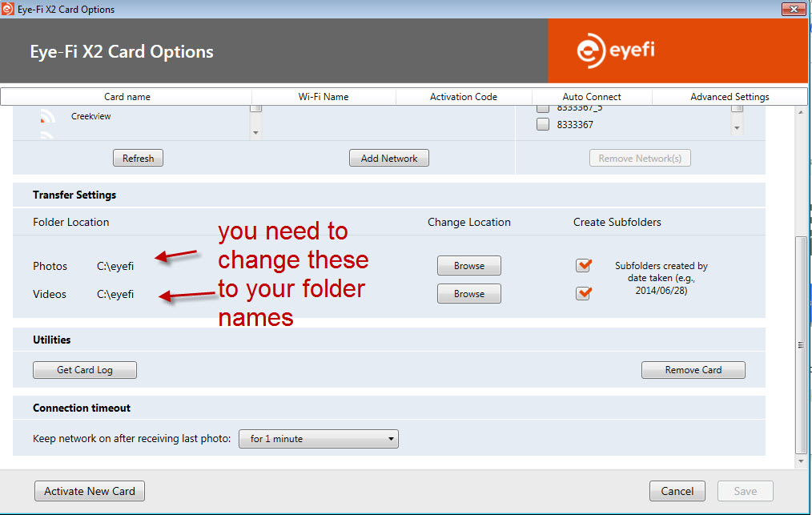Click the Activate New Card button
Screen dimensions: 812x515
[x=90, y=491]
